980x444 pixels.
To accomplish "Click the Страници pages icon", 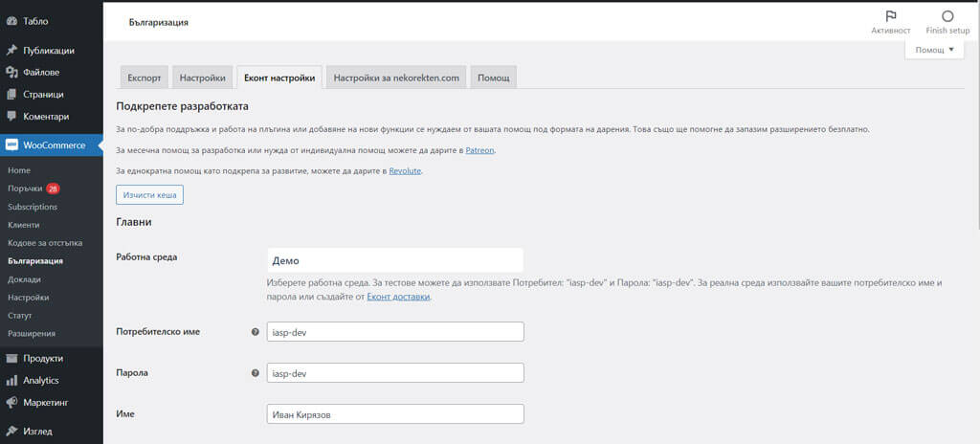I will [11, 95].
